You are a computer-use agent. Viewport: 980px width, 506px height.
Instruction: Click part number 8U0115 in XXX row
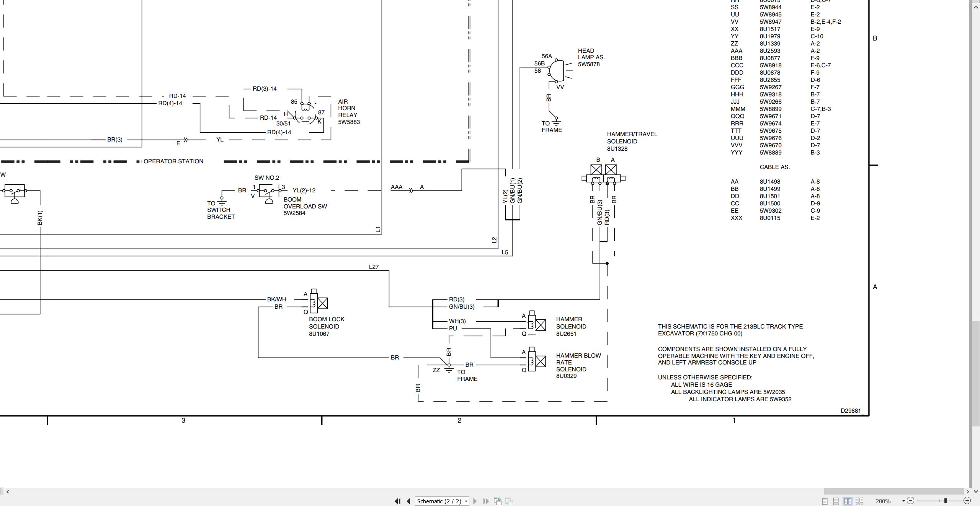(x=770, y=218)
